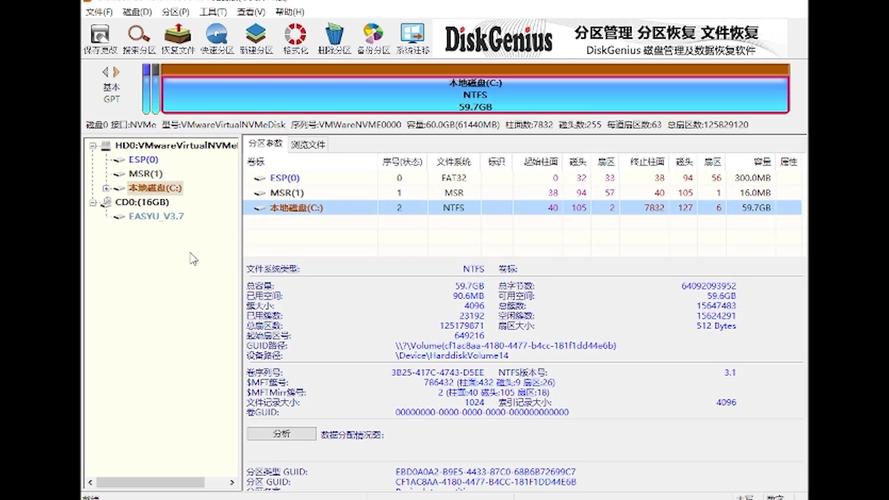Click the NTFS version value 3.1
889x500 pixels.
[730, 373]
